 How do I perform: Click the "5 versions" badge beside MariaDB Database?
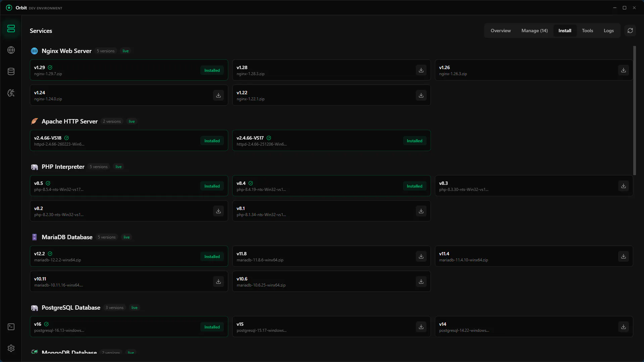(107, 237)
